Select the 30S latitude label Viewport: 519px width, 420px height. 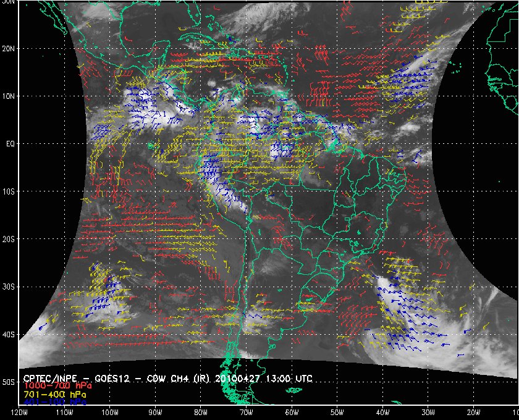[9, 287]
